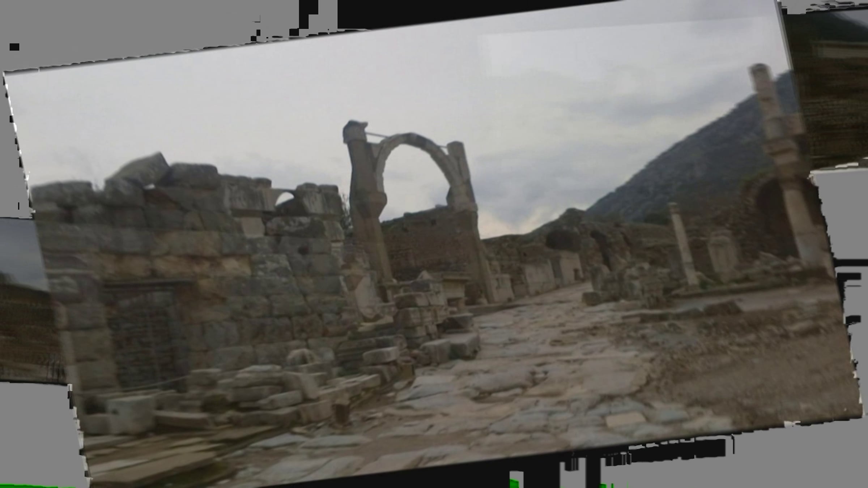Click the green artifact at bottom center
868x488 pixels.
(x=514, y=483)
